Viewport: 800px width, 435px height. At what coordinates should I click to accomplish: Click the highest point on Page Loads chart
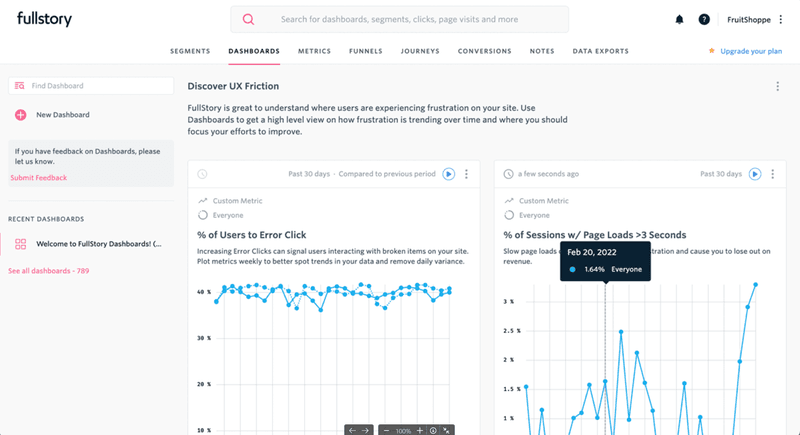coord(756,285)
